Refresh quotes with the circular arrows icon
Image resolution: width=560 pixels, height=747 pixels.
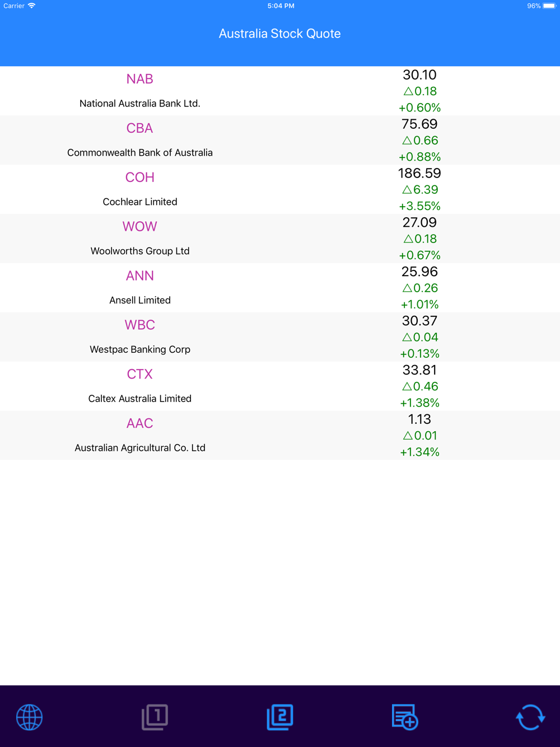pos(530,717)
